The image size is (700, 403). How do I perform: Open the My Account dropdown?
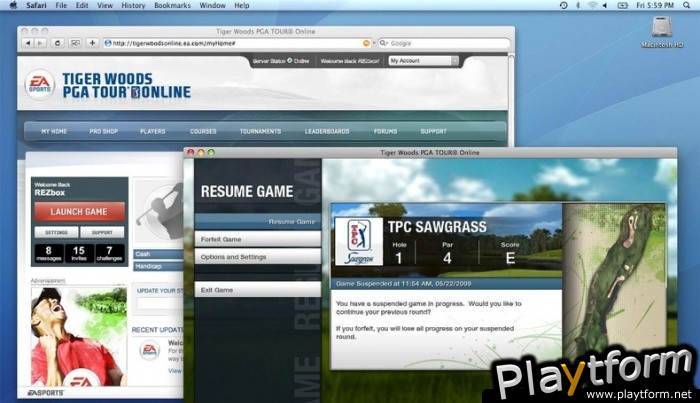point(423,61)
